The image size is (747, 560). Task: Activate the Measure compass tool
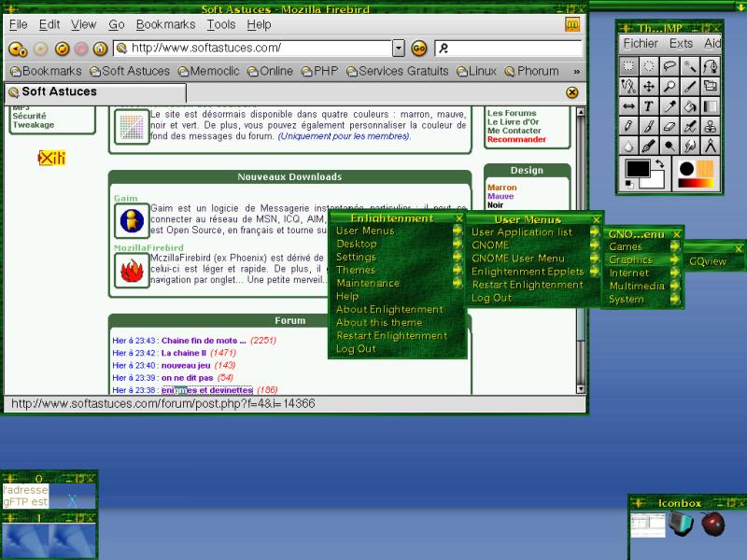click(x=710, y=147)
